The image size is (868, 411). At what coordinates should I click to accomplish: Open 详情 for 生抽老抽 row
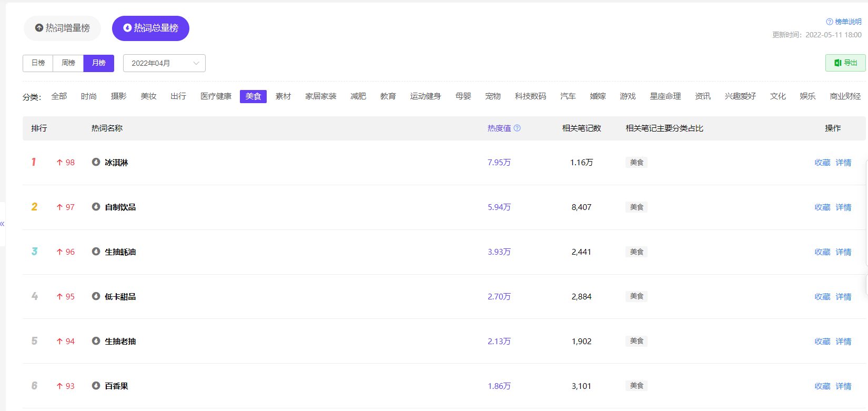click(x=843, y=342)
